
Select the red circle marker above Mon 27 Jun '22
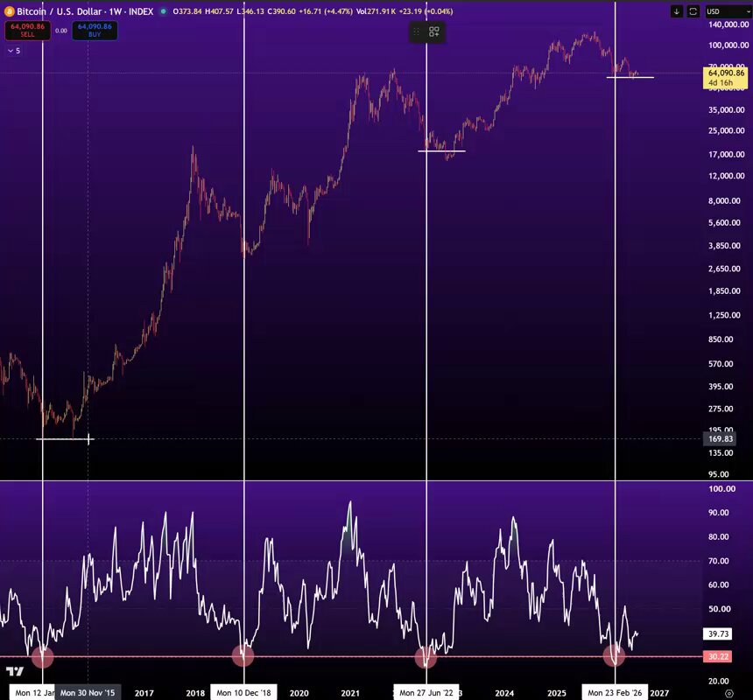pos(426,657)
